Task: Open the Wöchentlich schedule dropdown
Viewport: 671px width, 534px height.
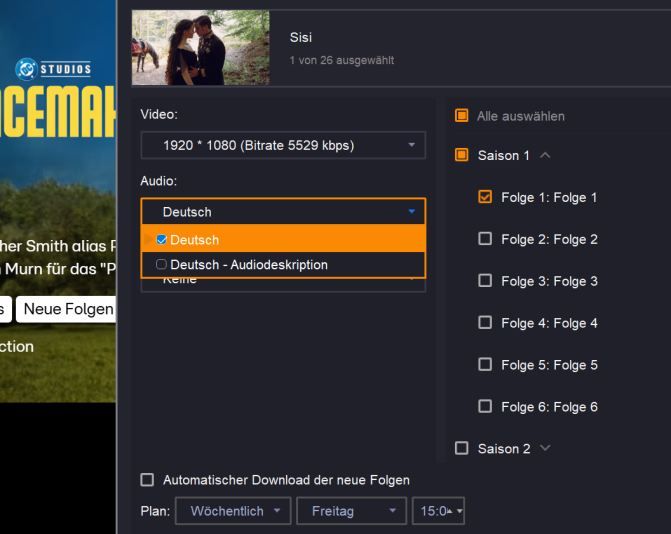Action: (234, 511)
